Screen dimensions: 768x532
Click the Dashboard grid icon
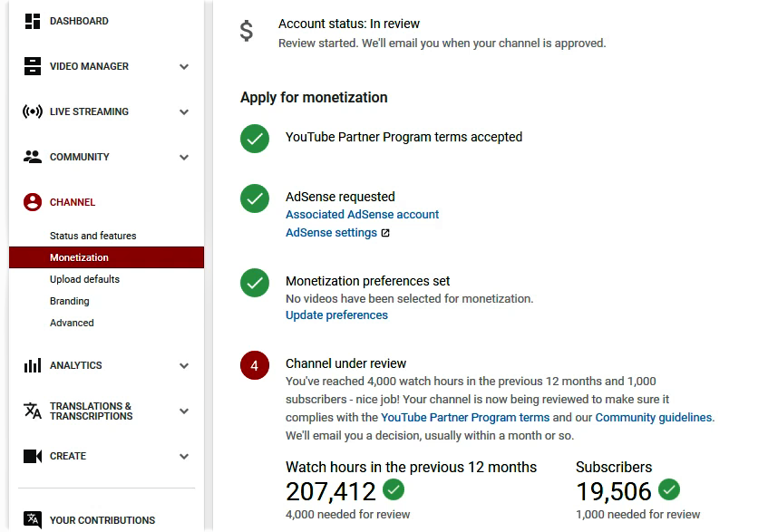pos(33,21)
